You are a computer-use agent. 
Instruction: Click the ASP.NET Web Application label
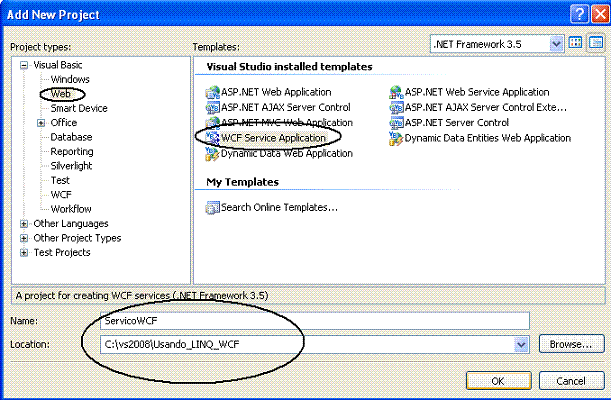276,92
